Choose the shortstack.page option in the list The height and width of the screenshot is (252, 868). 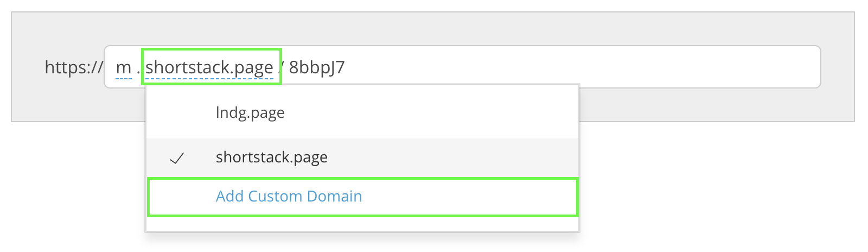click(x=362, y=157)
